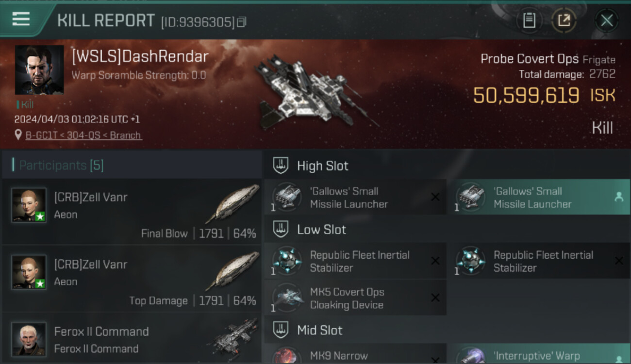Click the pilot icon on second Gallows launcher
This screenshot has height=364, width=631.
tap(619, 197)
